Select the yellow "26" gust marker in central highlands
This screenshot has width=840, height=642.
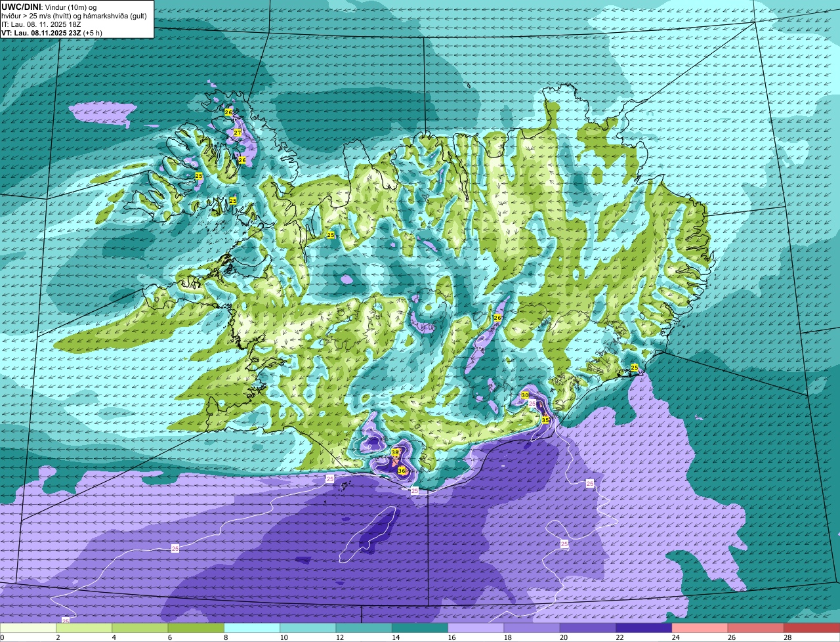pyautogui.click(x=497, y=318)
